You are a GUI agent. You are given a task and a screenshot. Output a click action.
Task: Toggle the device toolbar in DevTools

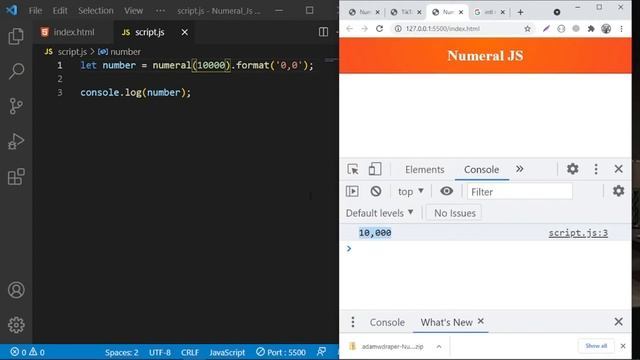click(x=375, y=169)
